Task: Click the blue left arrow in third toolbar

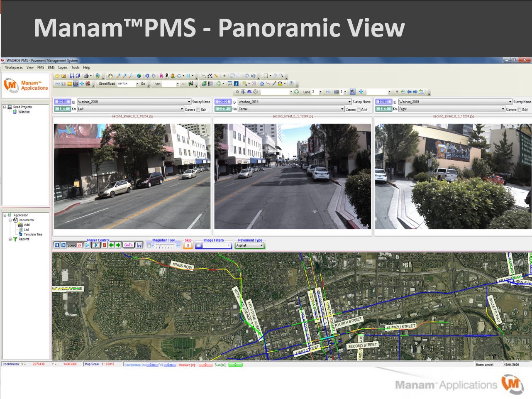Action: tap(409, 92)
